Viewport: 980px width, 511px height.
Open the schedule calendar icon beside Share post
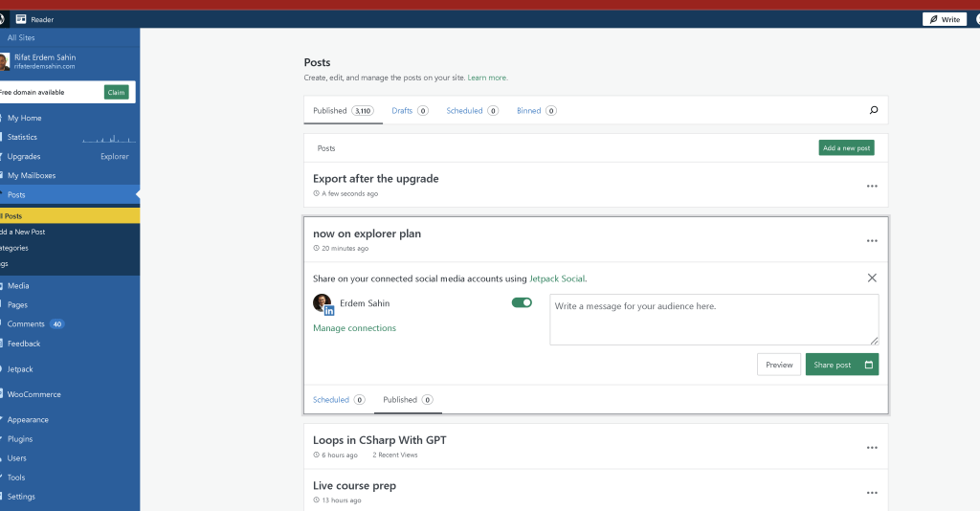pos(869,365)
